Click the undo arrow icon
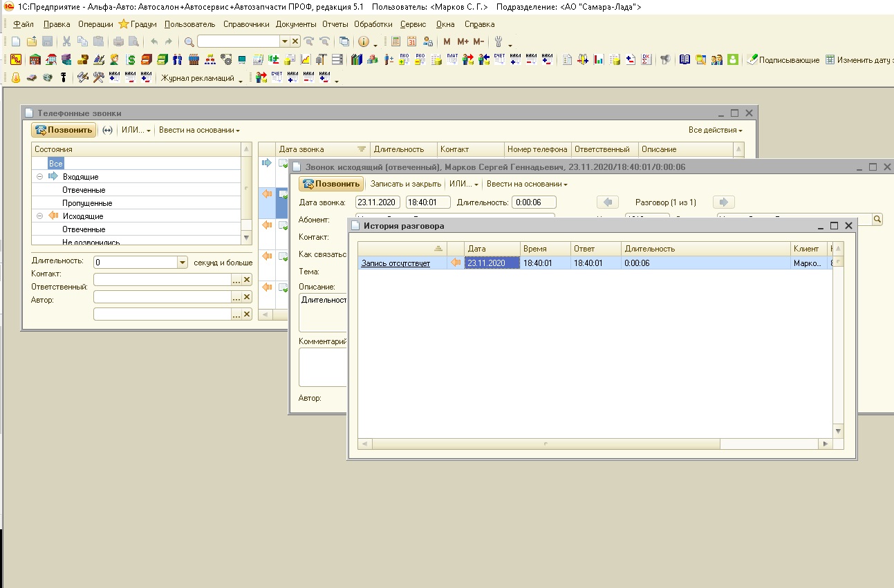The width and height of the screenshot is (894, 588). pos(153,41)
